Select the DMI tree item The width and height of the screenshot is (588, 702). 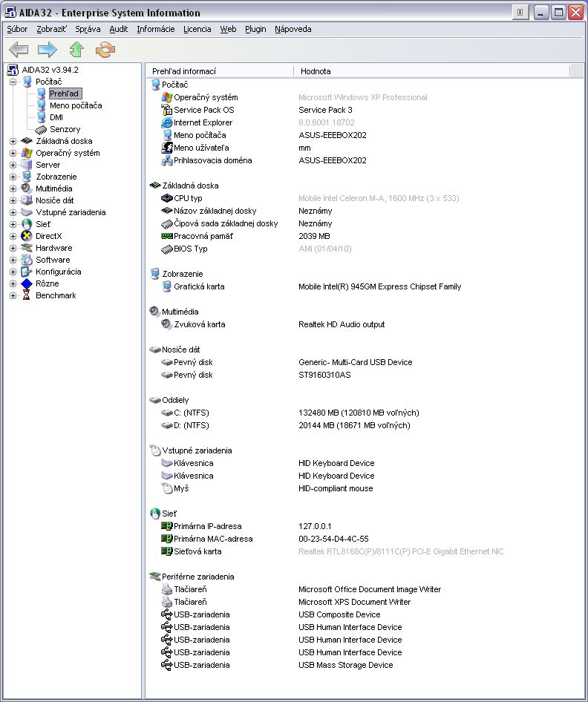coord(56,117)
